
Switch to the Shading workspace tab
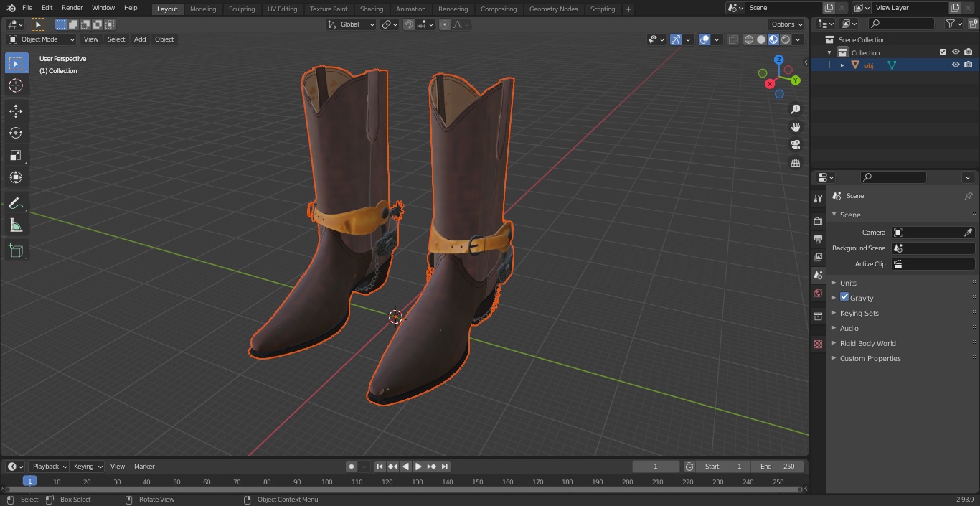pos(372,9)
